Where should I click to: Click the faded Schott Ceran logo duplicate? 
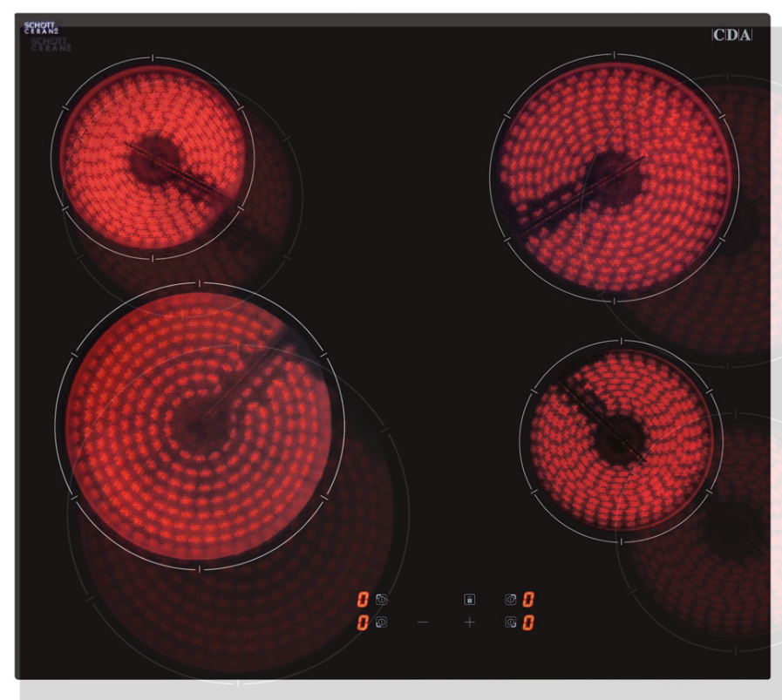coord(51,44)
